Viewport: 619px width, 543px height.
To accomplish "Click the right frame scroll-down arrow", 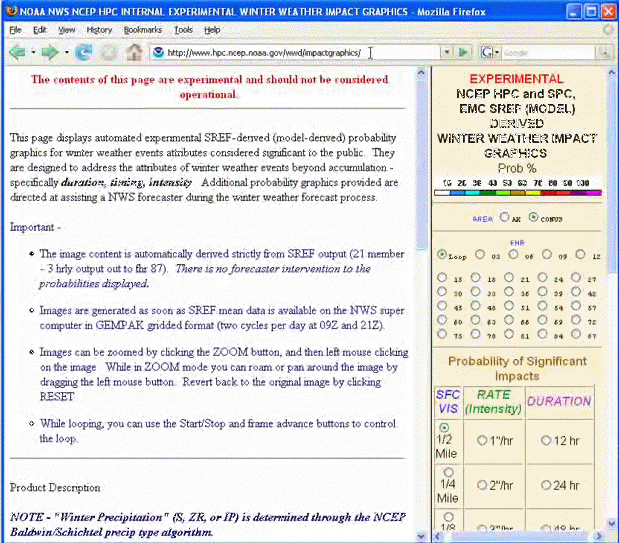I will tap(611, 524).
